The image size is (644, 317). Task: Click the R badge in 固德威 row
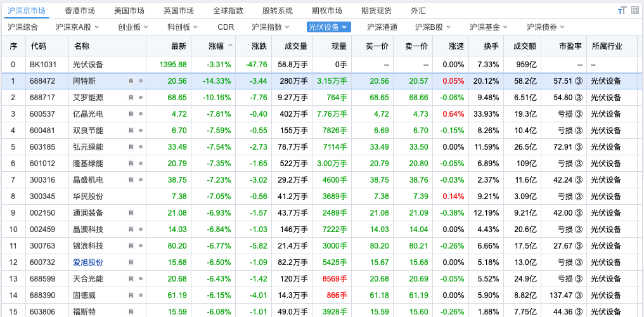click(x=131, y=295)
